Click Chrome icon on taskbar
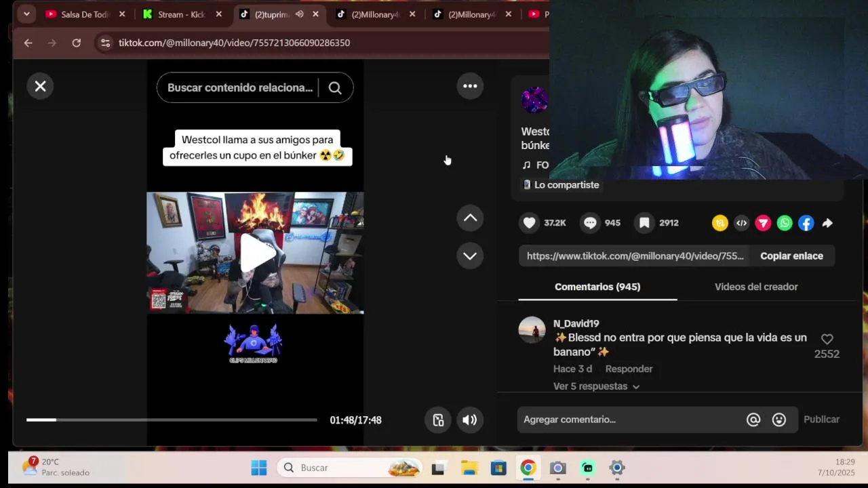 (x=528, y=468)
